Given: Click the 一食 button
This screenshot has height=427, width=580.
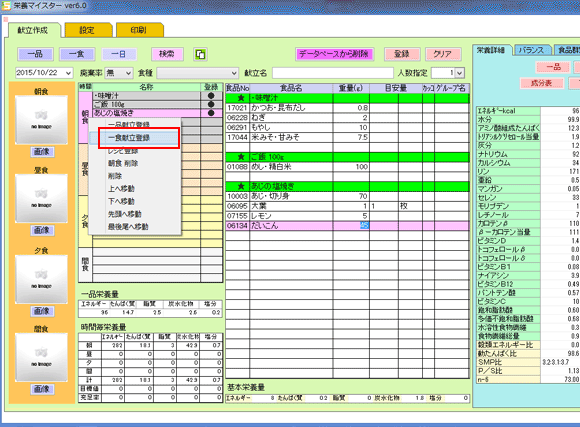Looking at the screenshot, I should 77,54.
